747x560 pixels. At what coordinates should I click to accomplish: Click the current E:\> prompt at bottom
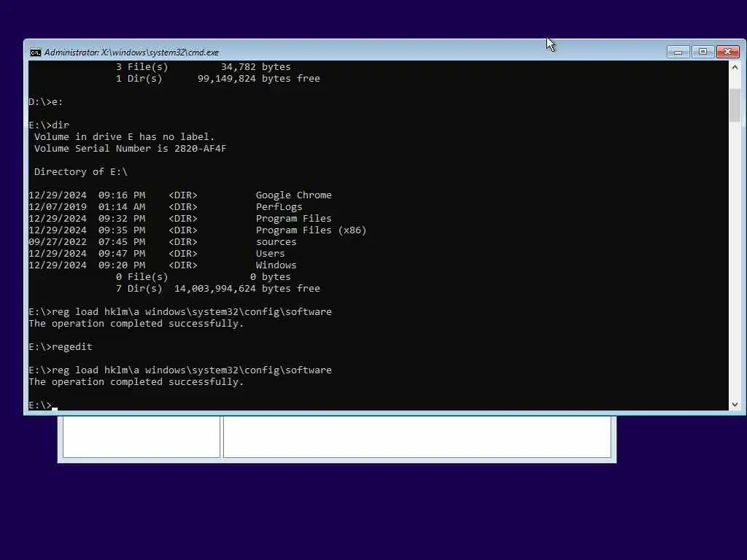(x=40, y=405)
